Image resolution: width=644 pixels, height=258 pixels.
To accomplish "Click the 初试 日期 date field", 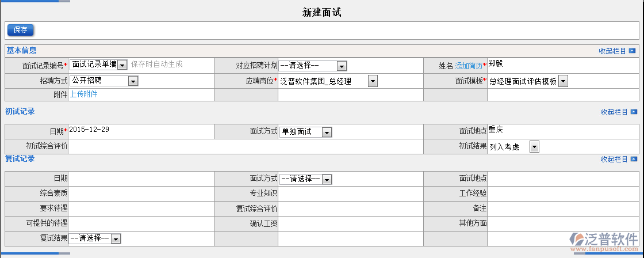I will tap(141, 131).
